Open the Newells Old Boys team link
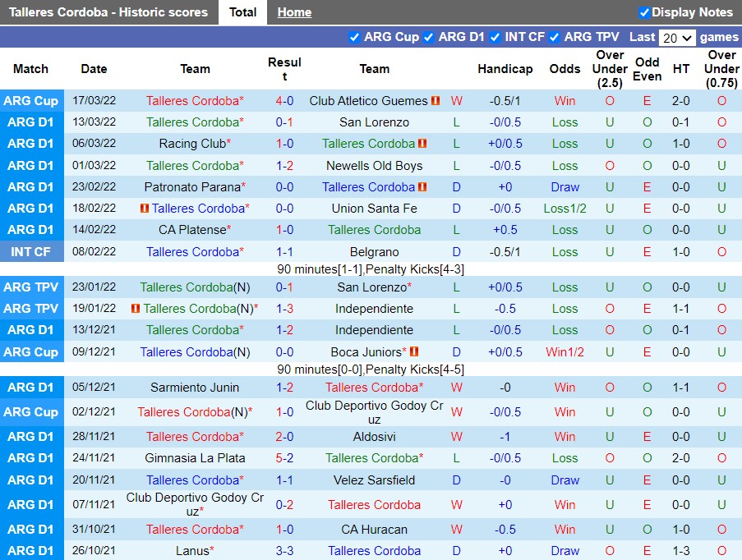The image size is (742, 560). (x=374, y=166)
